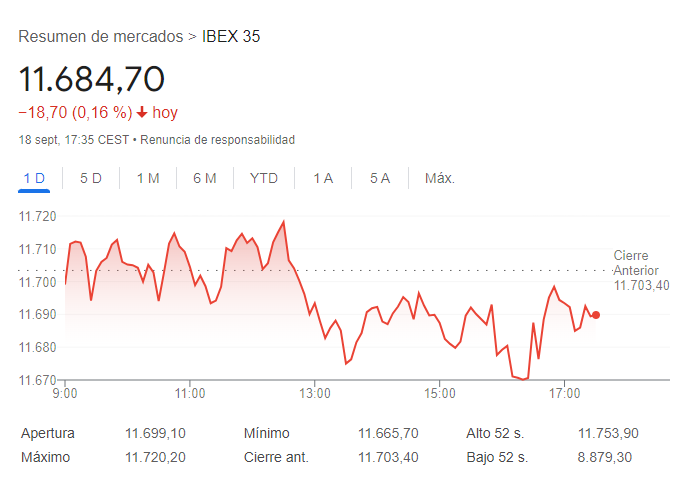Click the 11.684,70 index price

point(91,79)
